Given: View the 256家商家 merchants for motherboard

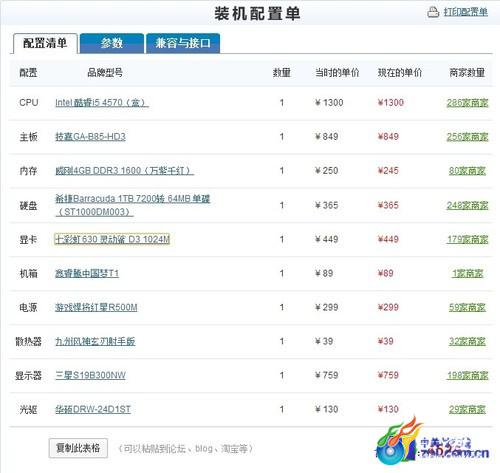Looking at the screenshot, I should click(467, 137).
